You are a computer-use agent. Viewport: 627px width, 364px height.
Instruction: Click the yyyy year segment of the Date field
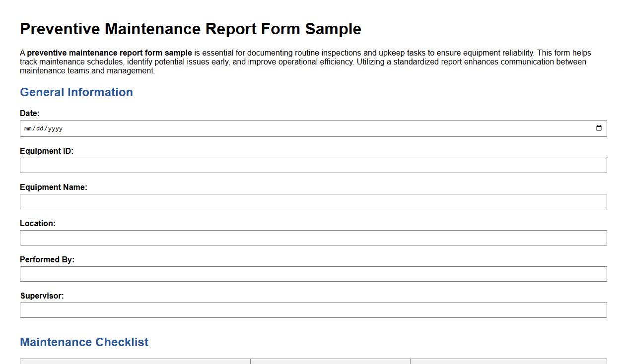tap(56, 128)
